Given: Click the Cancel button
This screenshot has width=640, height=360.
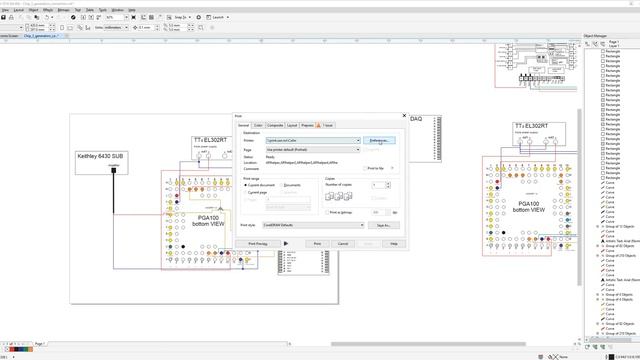Looking at the screenshot, I should click(x=343, y=244).
